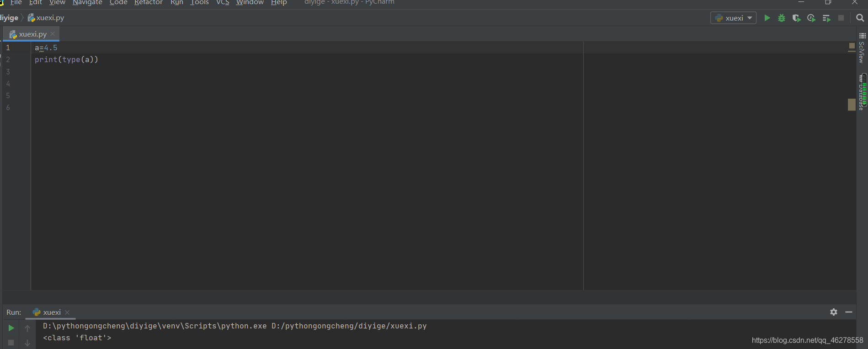Open the View menu
868x349 pixels.
click(x=57, y=2)
